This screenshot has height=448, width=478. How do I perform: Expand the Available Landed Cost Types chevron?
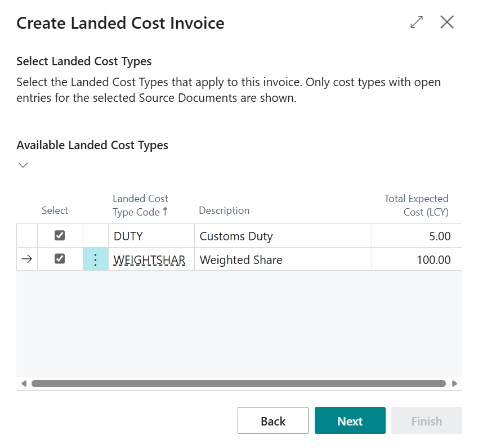[x=23, y=165]
